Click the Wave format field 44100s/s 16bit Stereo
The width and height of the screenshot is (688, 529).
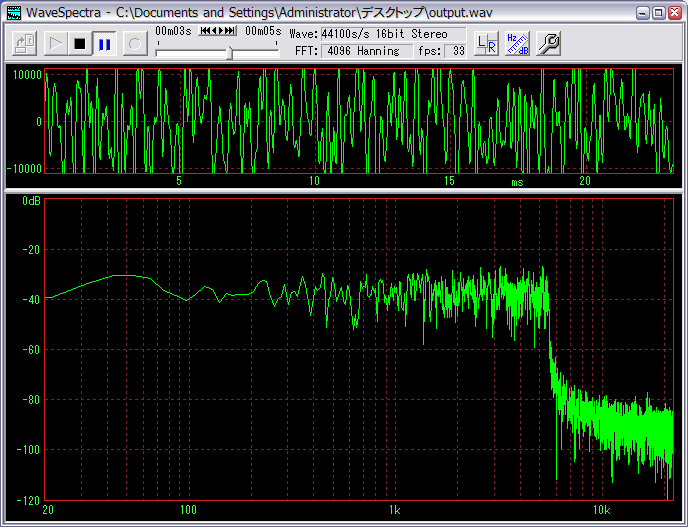tap(393, 34)
